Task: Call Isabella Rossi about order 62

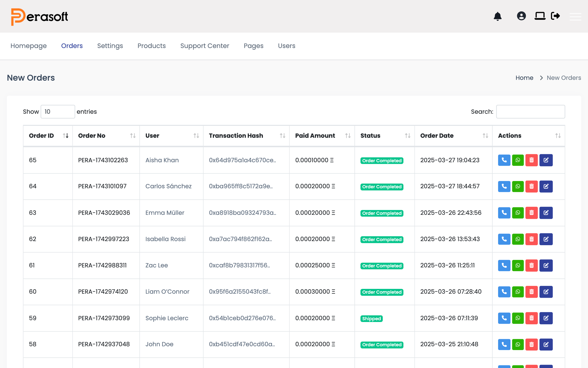Action: tap(504, 239)
